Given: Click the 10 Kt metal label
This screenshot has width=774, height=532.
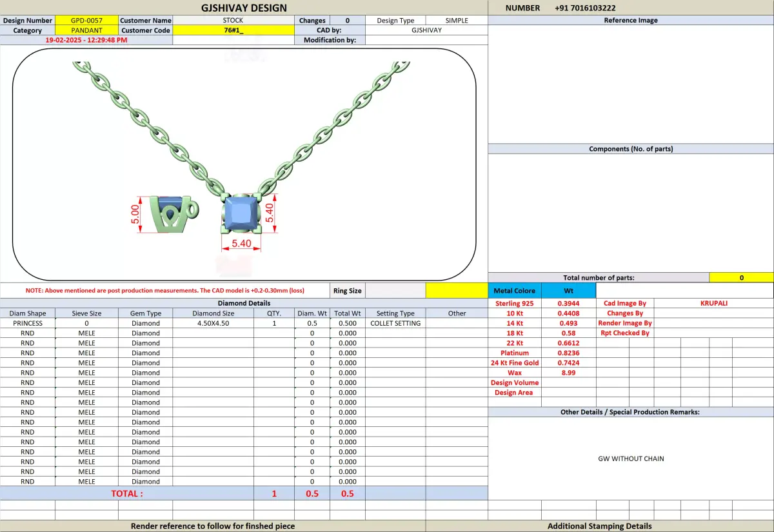Looking at the screenshot, I should click(x=515, y=313).
